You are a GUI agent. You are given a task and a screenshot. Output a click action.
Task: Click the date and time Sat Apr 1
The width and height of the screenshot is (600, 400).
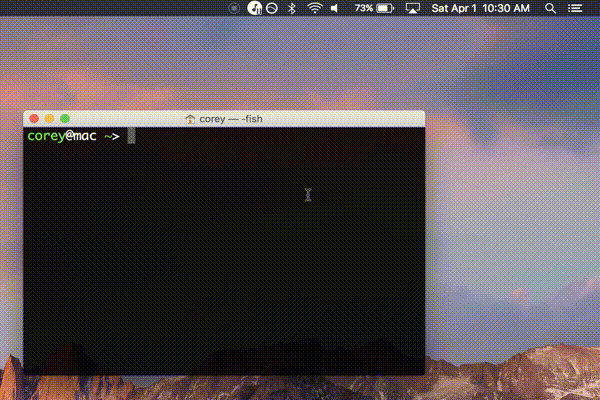480,8
